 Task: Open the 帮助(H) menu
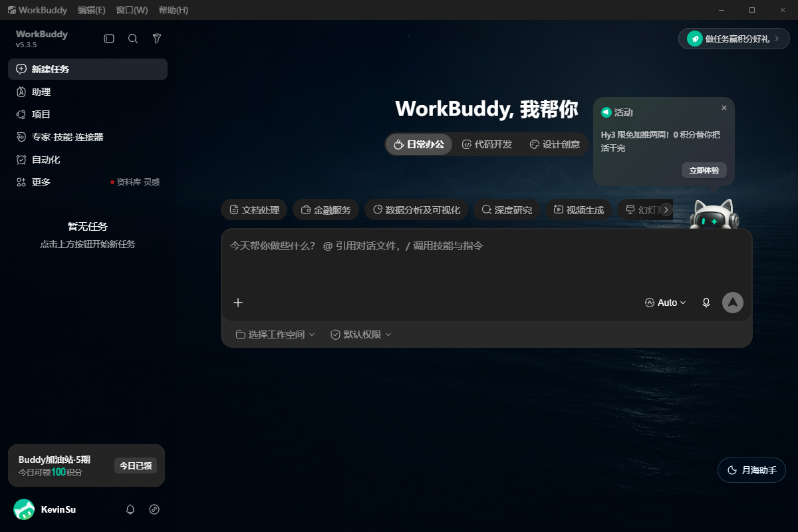[x=174, y=10]
